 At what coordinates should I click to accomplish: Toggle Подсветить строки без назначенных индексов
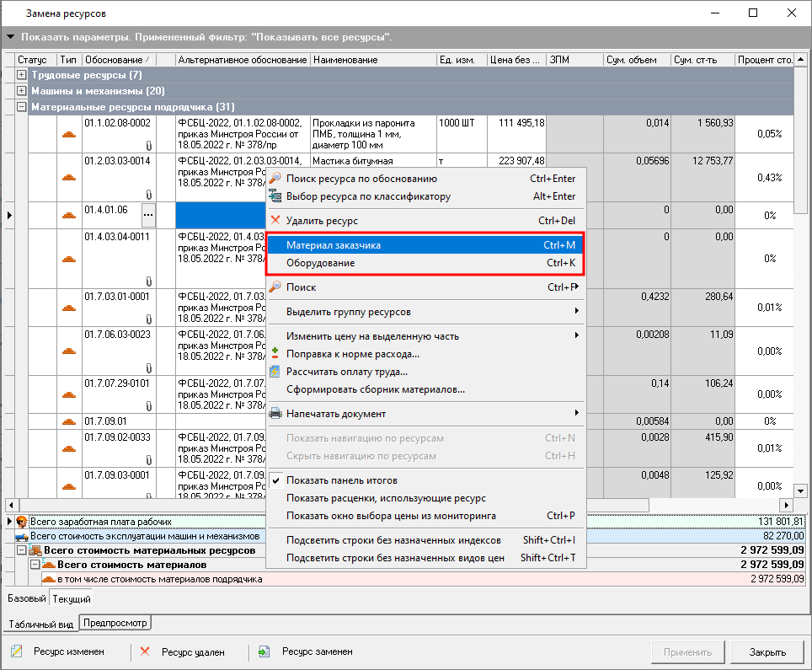(393, 540)
